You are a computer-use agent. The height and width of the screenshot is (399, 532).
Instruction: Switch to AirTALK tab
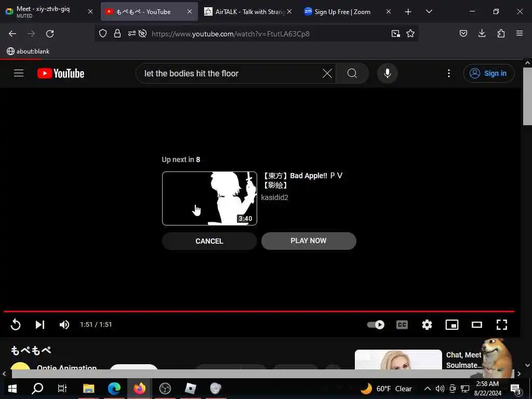click(244, 11)
